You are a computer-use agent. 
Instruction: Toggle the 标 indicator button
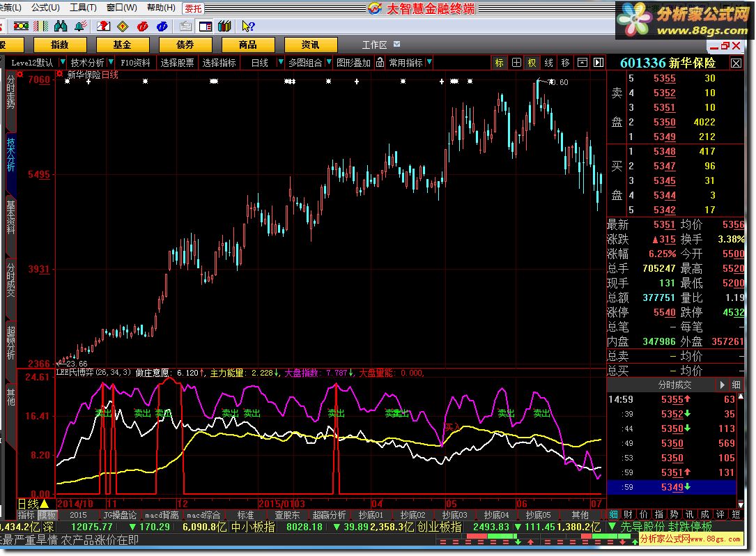pyautogui.click(x=499, y=63)
